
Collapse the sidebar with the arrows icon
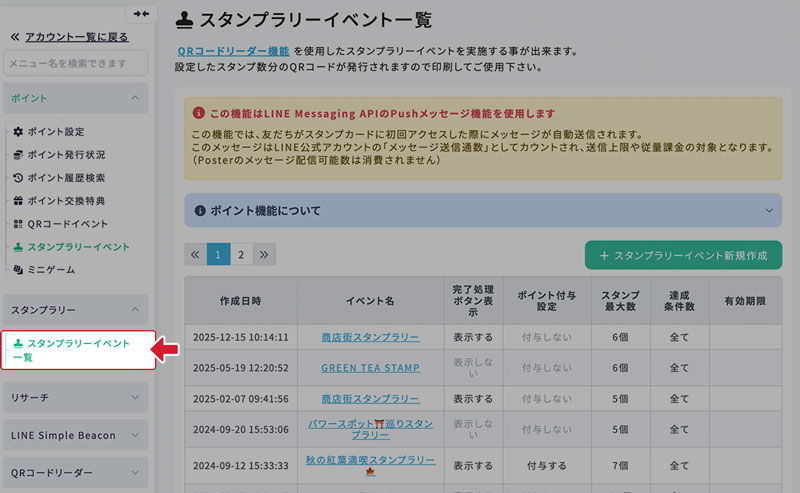(140, 14)
